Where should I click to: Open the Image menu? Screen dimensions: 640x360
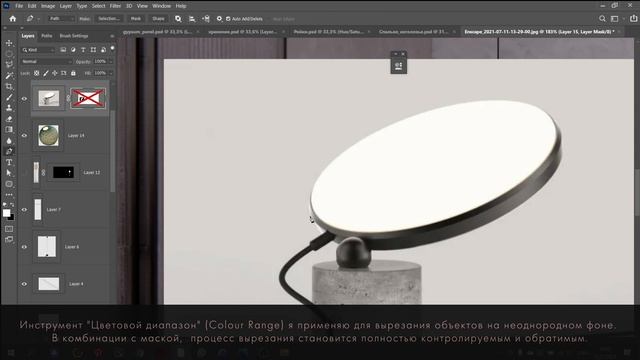click(x=48, y=6)
